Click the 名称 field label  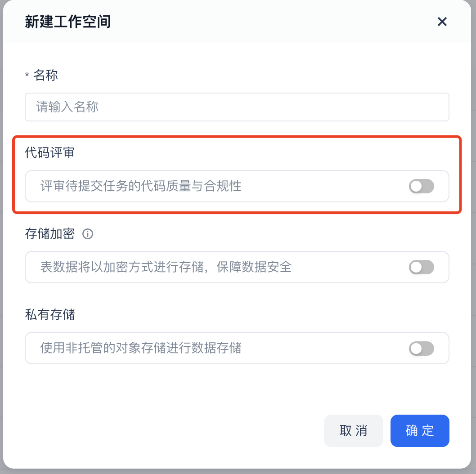point(45,75)
